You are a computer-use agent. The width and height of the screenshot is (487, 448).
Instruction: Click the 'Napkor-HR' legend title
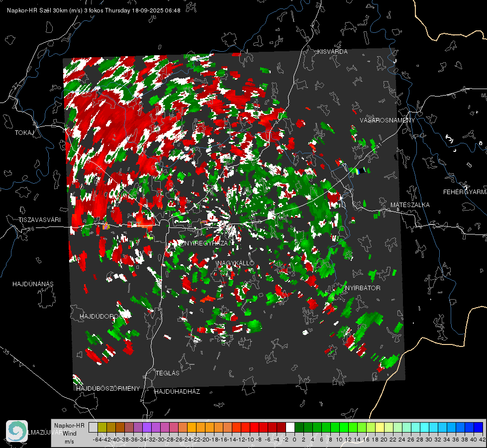pos(69,425)
